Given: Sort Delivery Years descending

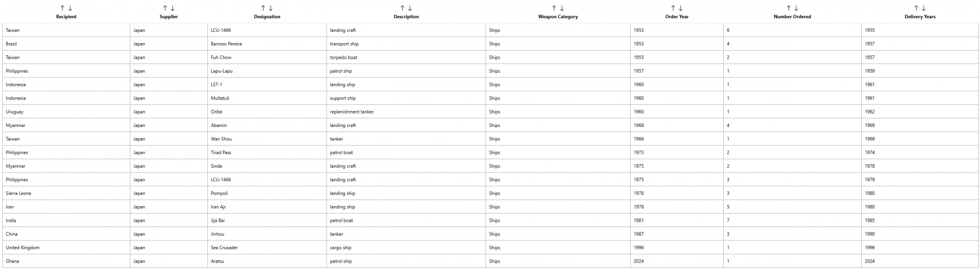Looking at the screenshot, I should tap(924, 8).
